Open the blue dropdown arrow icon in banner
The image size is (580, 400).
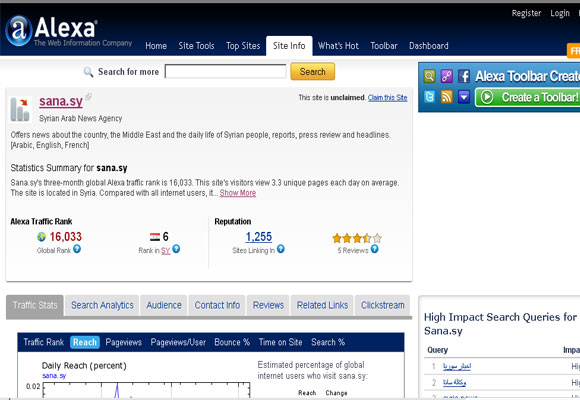pos(464,97)
